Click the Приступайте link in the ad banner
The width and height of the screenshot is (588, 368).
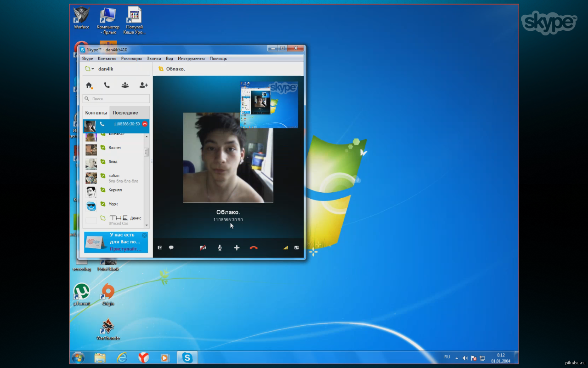(125, 249)
